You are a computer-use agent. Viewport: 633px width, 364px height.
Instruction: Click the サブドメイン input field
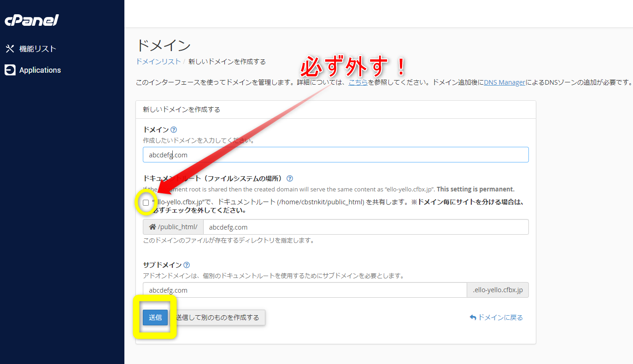tap(305, 290)
